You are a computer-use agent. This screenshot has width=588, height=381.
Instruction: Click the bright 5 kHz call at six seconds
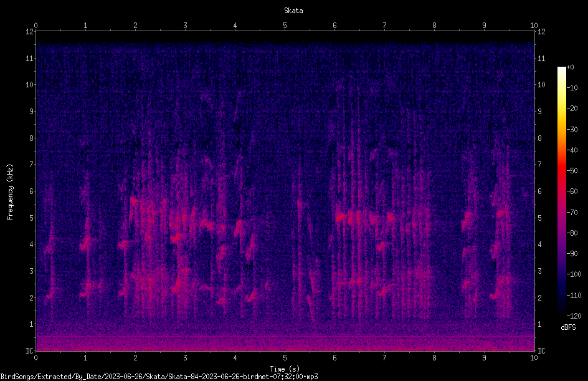click(x=341, y=217)
